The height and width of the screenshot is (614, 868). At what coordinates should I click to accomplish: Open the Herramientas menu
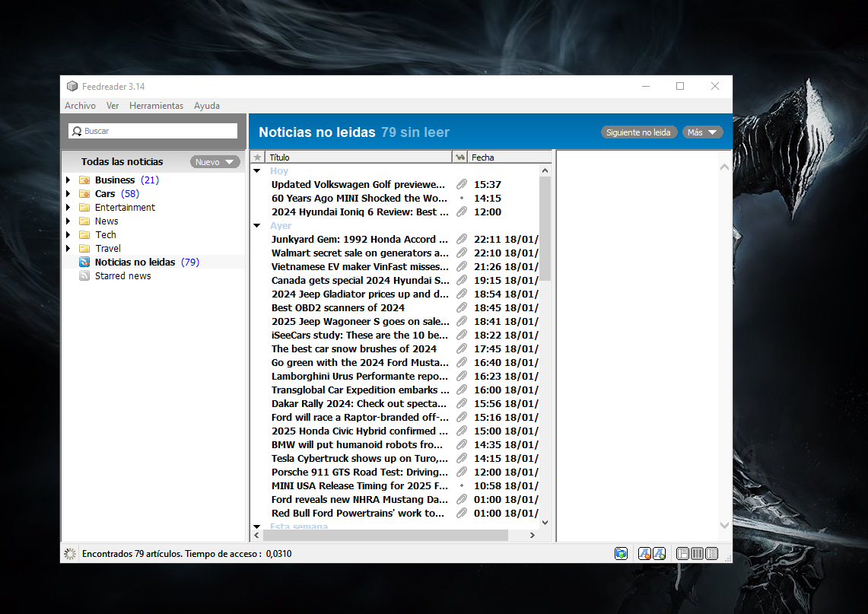[156, 106]
